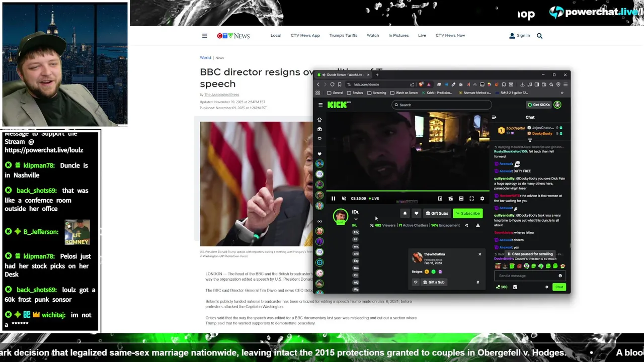Open In Pictures on CTV News
The height and width of the screenshot is (362, 644).
click(398, 36)
